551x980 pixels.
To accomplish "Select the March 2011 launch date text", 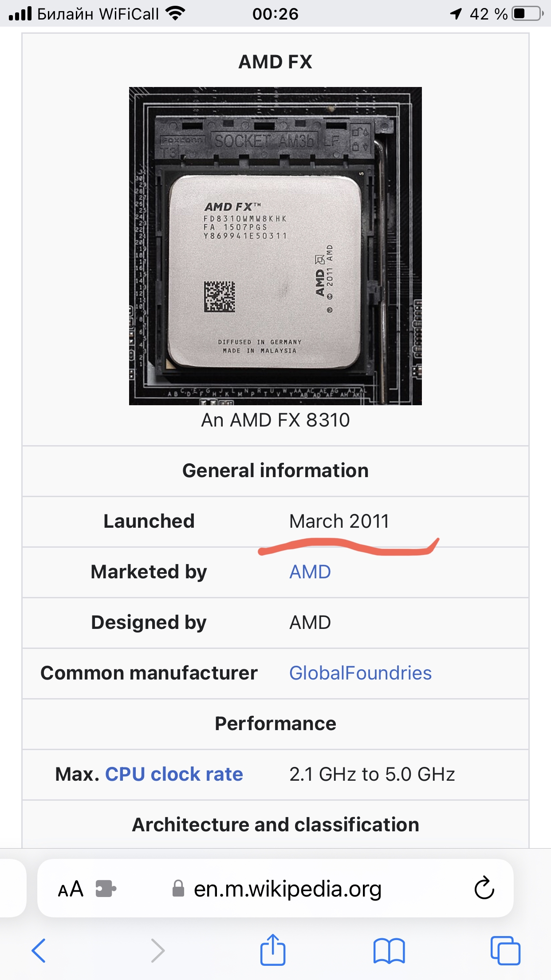I will click(339, 521).
